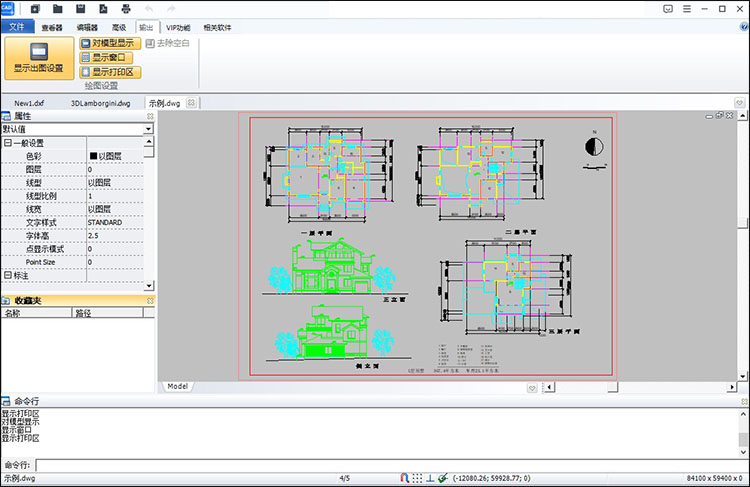Select the 图层 value field showing 0

point(115,169)
